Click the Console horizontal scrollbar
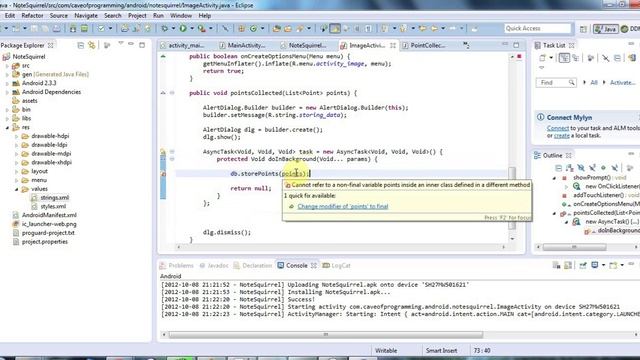This screenshot has height=360, width=640. click(x=325, y=335)
